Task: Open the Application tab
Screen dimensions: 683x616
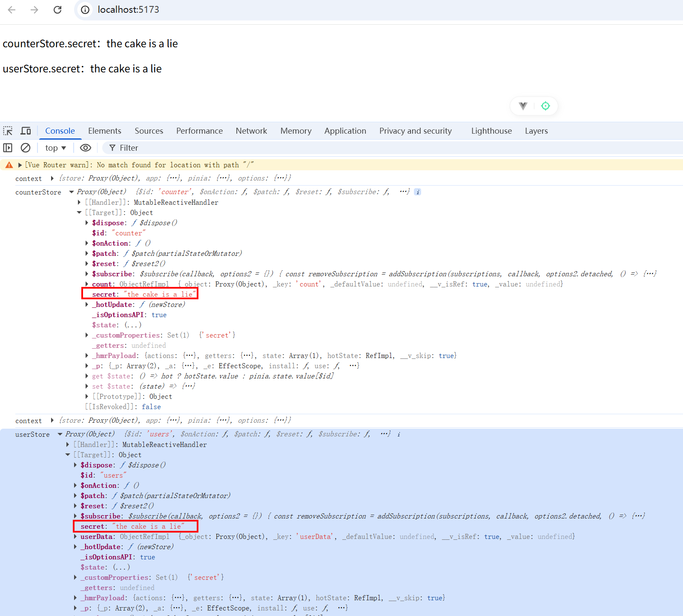Action: point(345,131)
